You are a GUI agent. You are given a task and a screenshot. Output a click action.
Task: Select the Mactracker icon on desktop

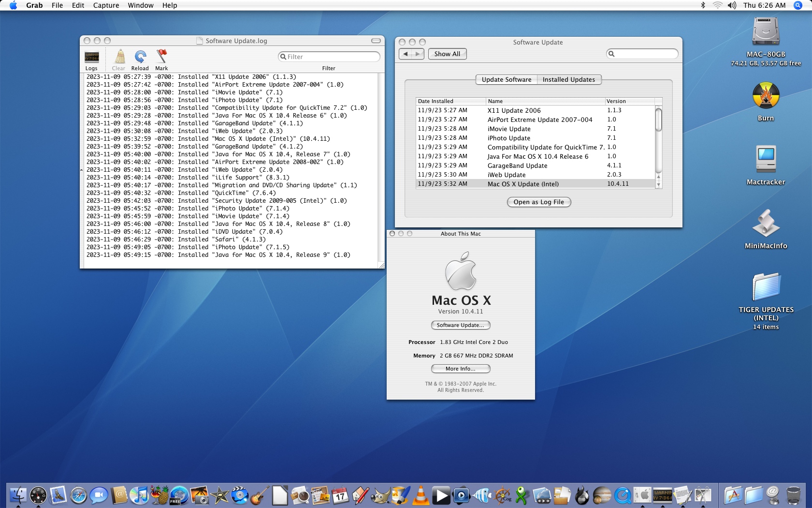click(x=766, y=159)
